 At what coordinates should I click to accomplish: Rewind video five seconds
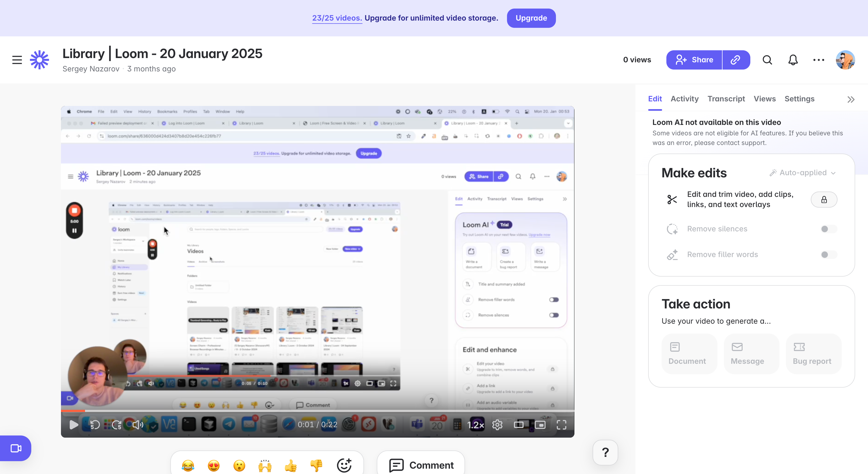95,425
